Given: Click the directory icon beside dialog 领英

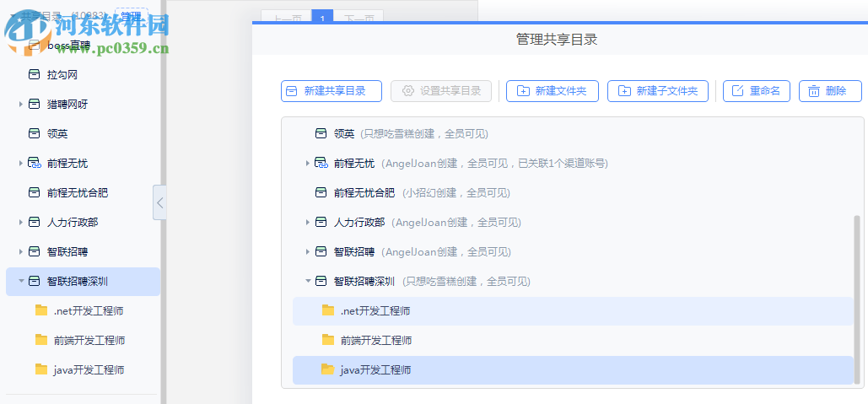Looking at the screenshot, I should point(321,133).
